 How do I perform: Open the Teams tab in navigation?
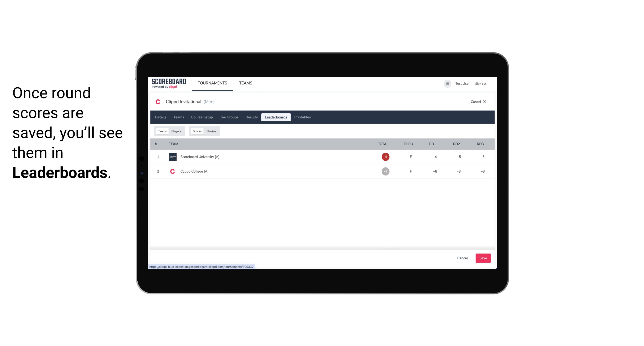pyautogui.click(x=245, y=83)
